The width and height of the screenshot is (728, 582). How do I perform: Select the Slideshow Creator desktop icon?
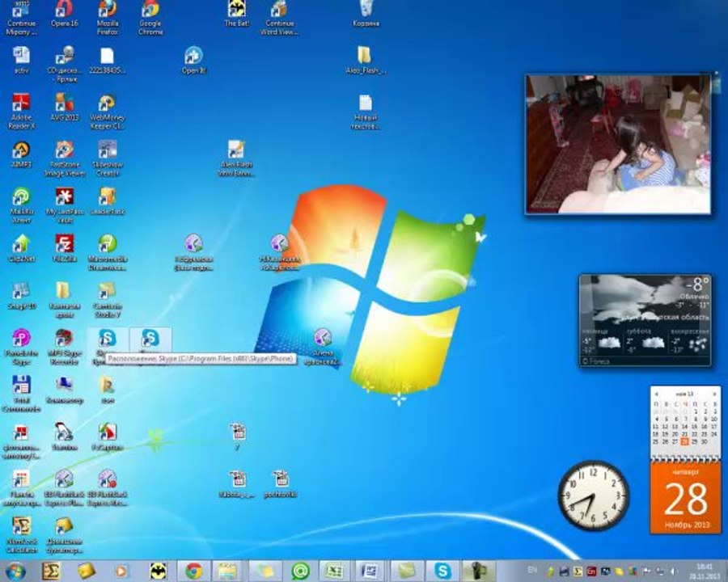108,158
